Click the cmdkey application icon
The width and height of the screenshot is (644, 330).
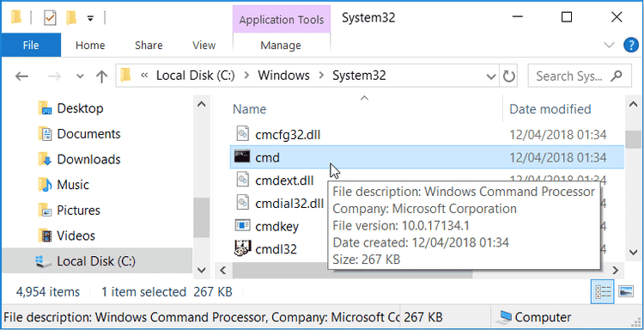242,225
